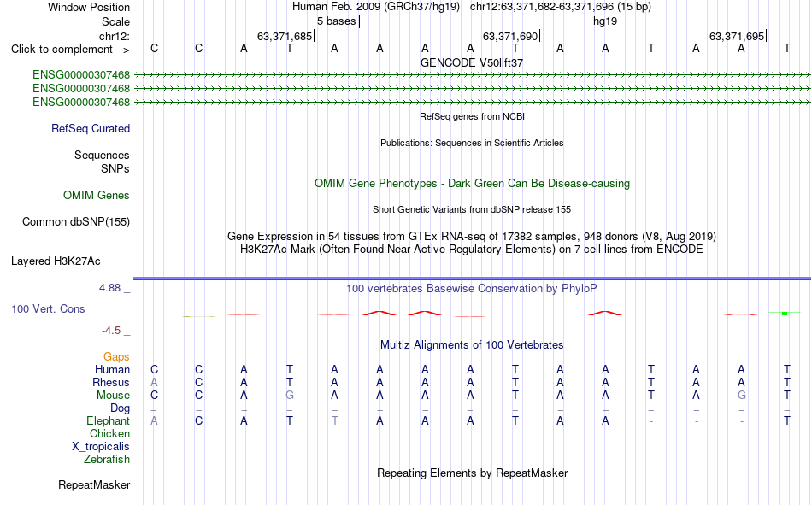The width and height of the screenshot is (812, 505).
Task: Click the hg19 label beside the scale bar
Action: 605,21
